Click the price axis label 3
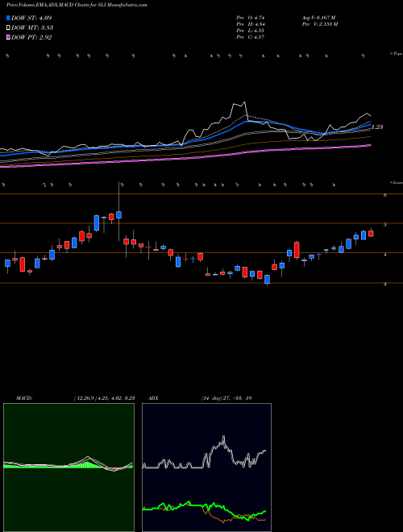 [385, 285]
